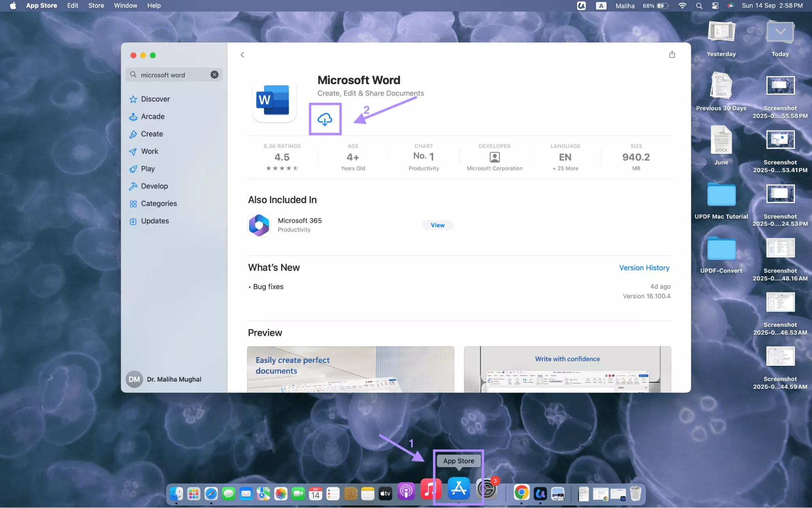Open System Settings from the Dock
The image size is (812, 508).
click(x=487, y=489)
